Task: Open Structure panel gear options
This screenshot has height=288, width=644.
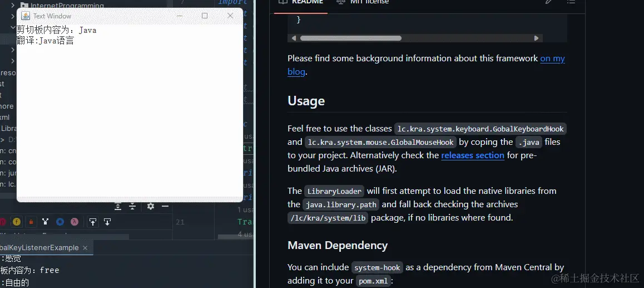Action: [x=151, y=206]
